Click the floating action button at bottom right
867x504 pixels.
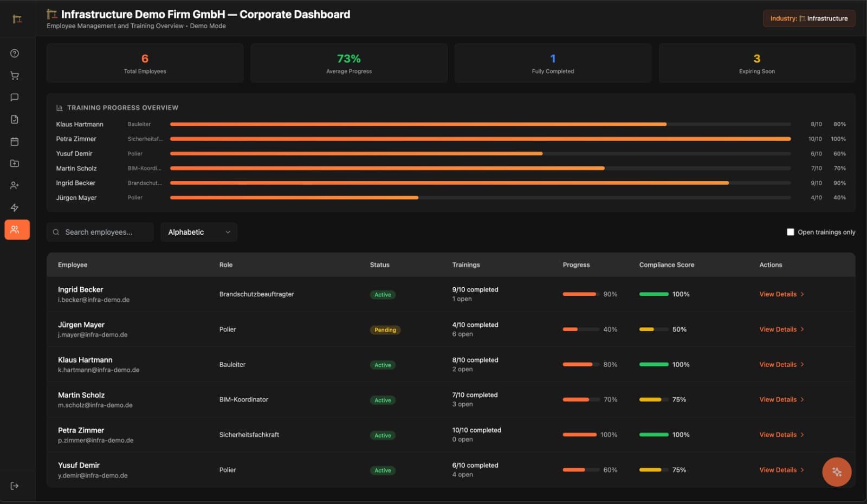point(836,471)
